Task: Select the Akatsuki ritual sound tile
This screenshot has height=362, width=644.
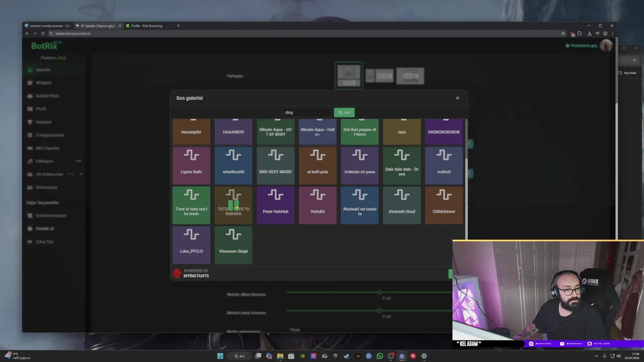Action: (401, 205)
